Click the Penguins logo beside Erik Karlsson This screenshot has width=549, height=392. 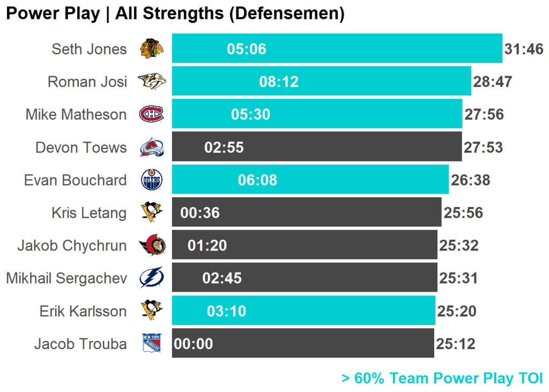point(152,310)
